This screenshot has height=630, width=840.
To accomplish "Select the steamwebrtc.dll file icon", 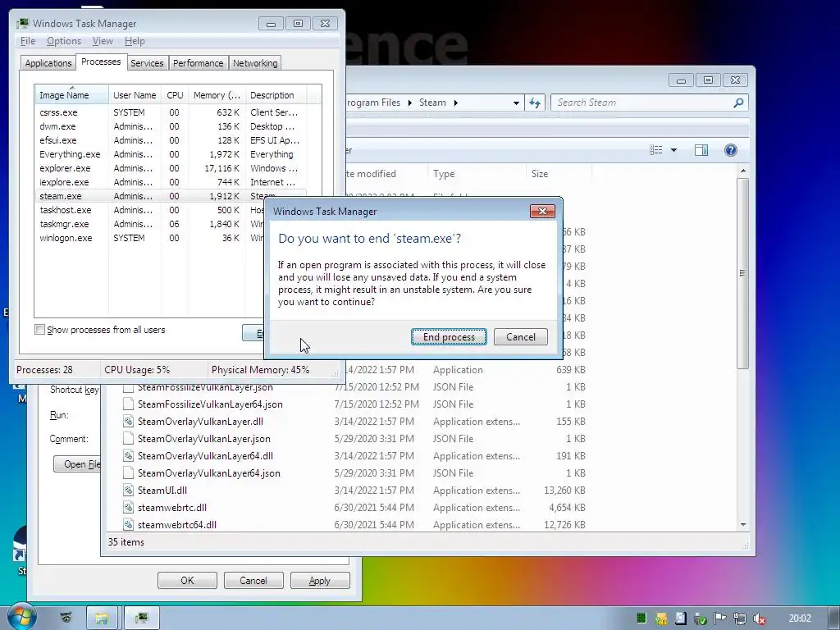I will point(128,507).
